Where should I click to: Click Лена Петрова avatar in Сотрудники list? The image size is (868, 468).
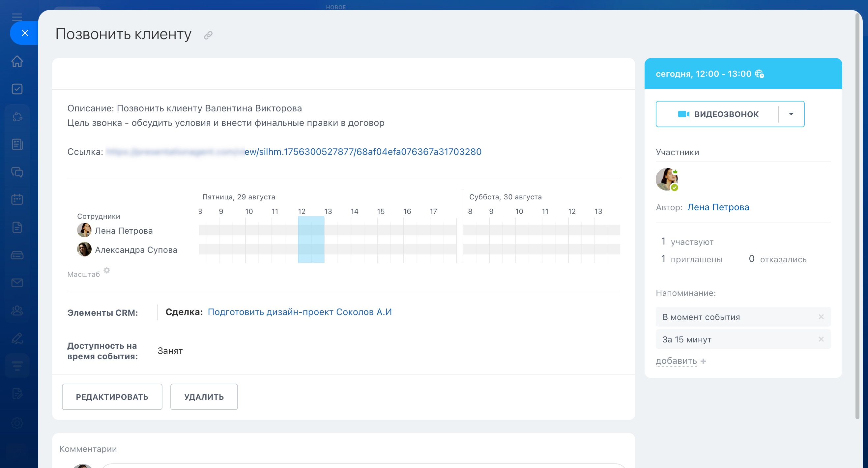click(x=84, y=230)
